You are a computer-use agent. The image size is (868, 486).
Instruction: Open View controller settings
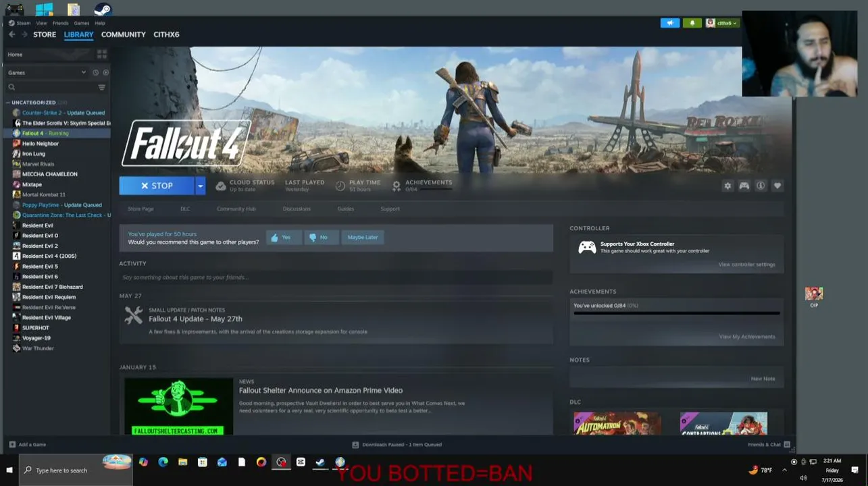pyautogui.click(x=746, y=265)
